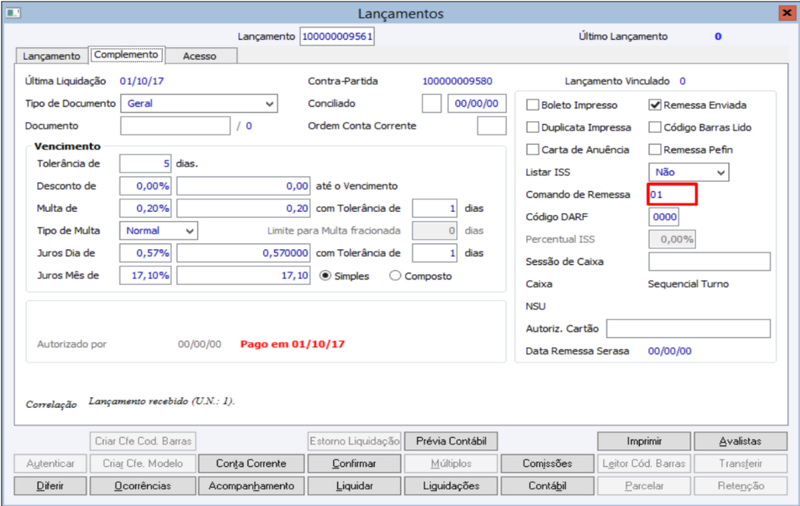The width and height of the screenshot is (800, 506).
Task: Click the Confirmar button
Action: tap(354, 464)
